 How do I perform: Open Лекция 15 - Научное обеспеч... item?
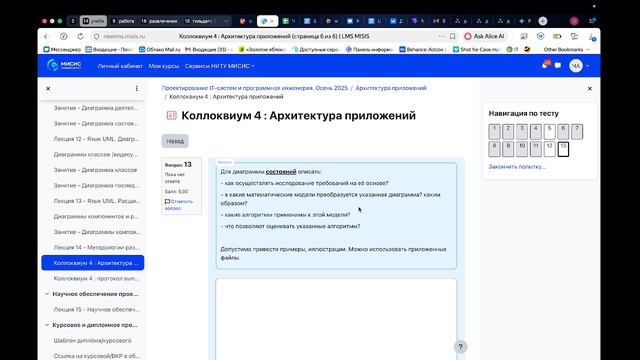pyautogui.click(x=96, y=309)
